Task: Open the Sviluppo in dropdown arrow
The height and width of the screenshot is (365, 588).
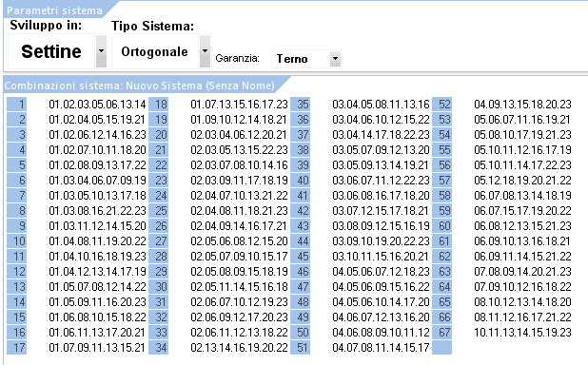Action: 101,51
